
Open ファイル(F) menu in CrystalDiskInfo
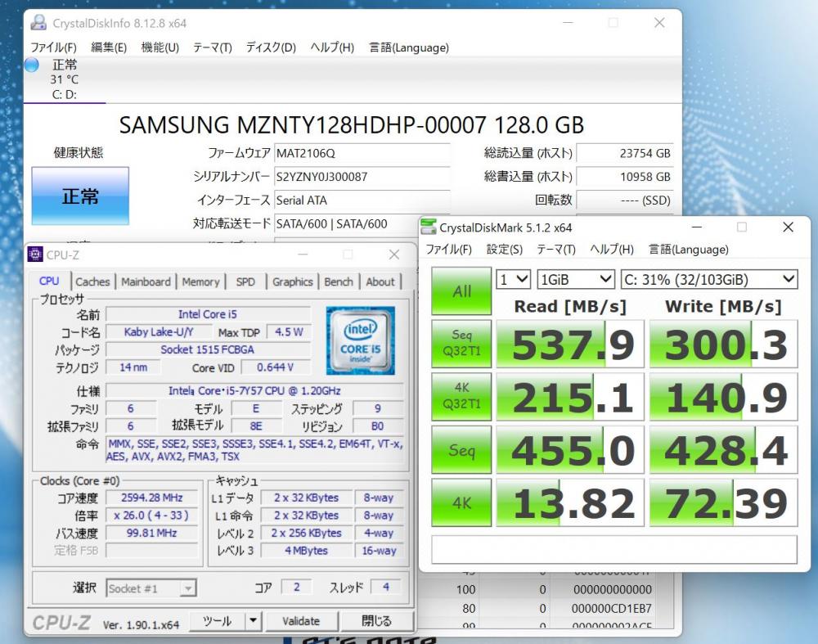[53, 47]
